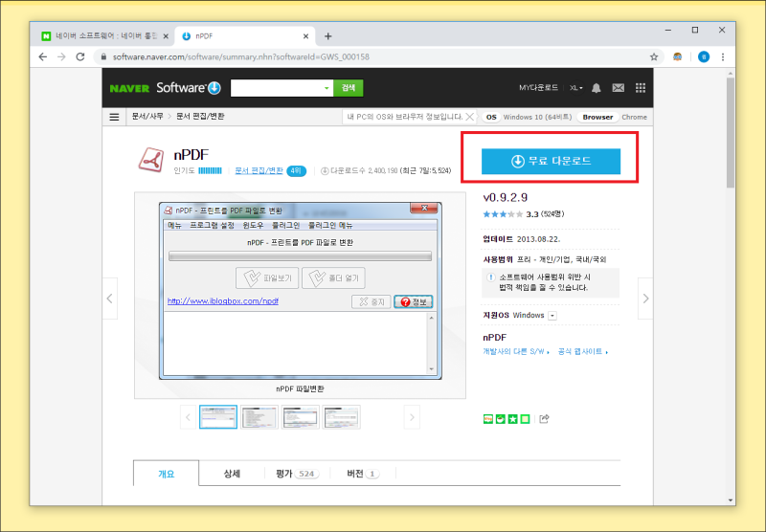Open notifications bell icon
This screenshot has width=766, height=532.
(596, 88)
